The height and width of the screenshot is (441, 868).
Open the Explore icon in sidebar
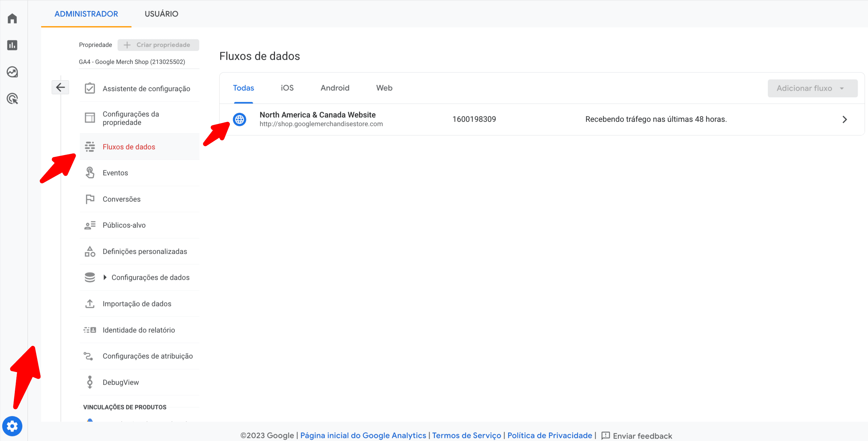coord(12,72)
